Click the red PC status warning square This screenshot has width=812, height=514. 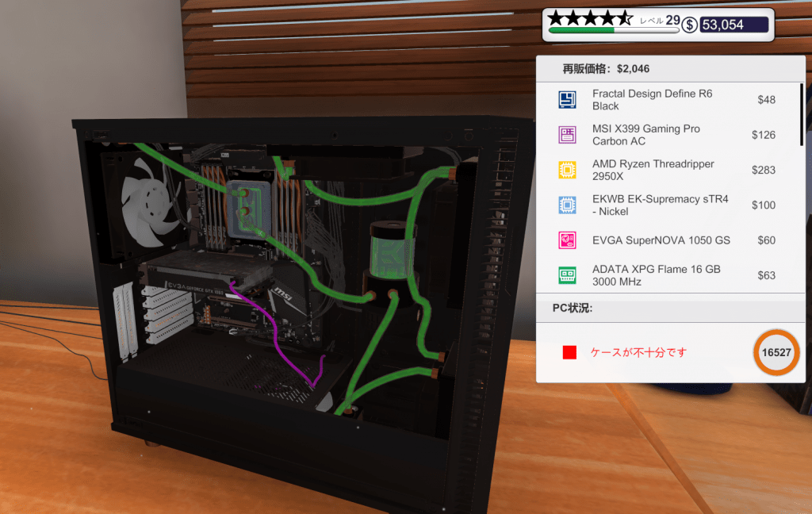click(x=569, y=352)
